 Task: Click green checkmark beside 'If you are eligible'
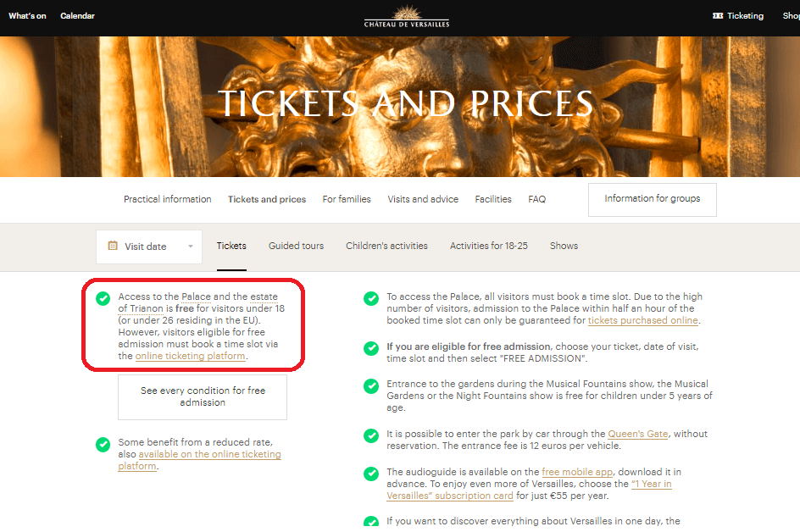pos(371,348)
